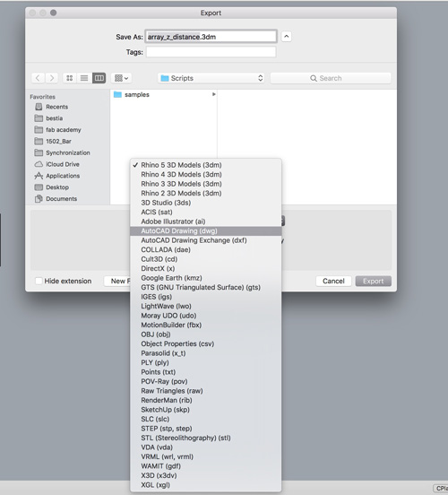Select DirectX (x) format
The image size is (448, 495).
[x=206, y=269]
